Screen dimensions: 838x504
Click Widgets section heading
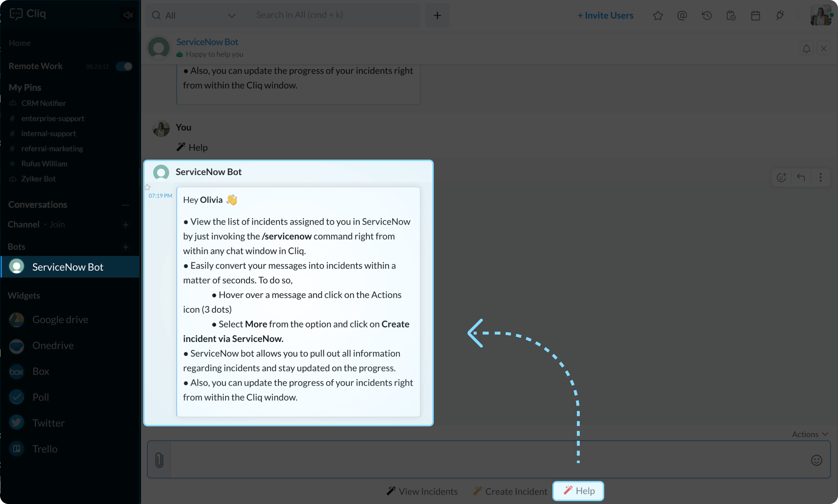[24, 295]
